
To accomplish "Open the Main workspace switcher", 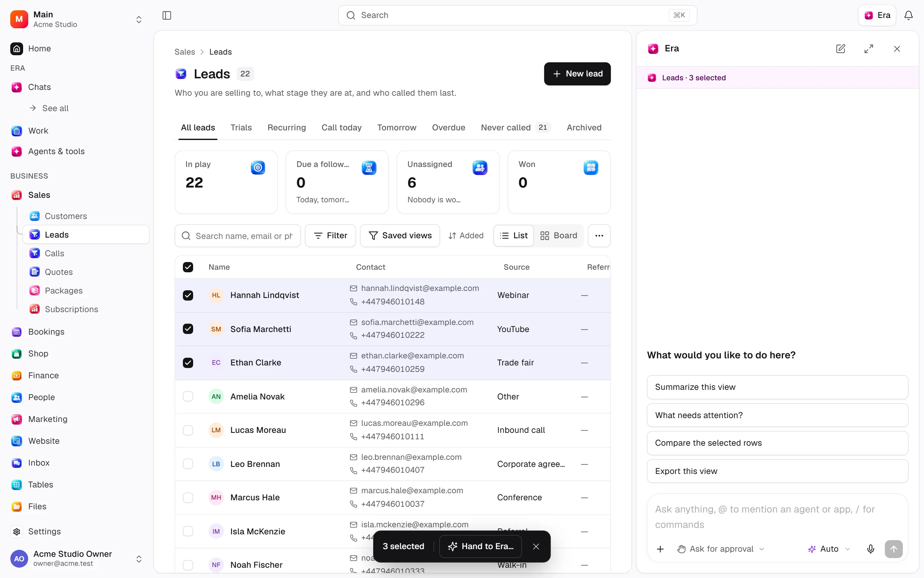I will tap(76, 19).
